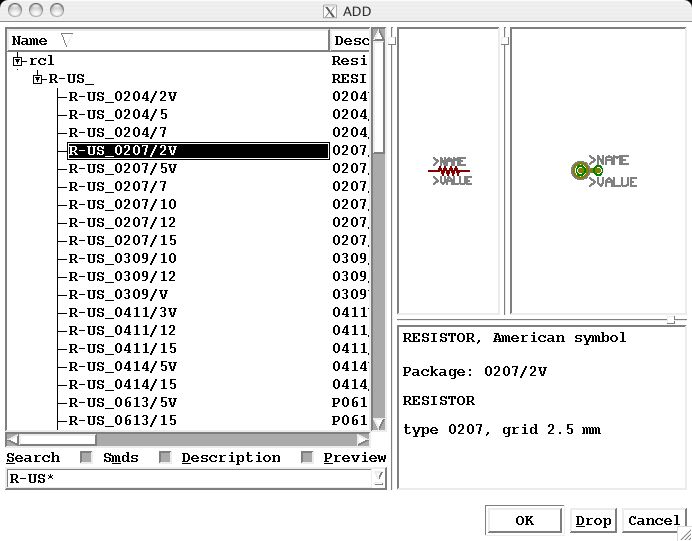Open the search pattern history dropdown
Viewport: 692px width, 541px height.
379,478
